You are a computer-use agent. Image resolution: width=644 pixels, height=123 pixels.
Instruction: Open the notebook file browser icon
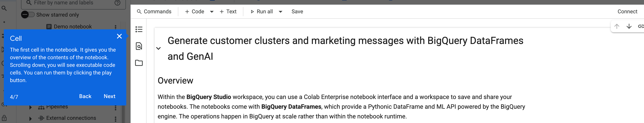[139, 63]
